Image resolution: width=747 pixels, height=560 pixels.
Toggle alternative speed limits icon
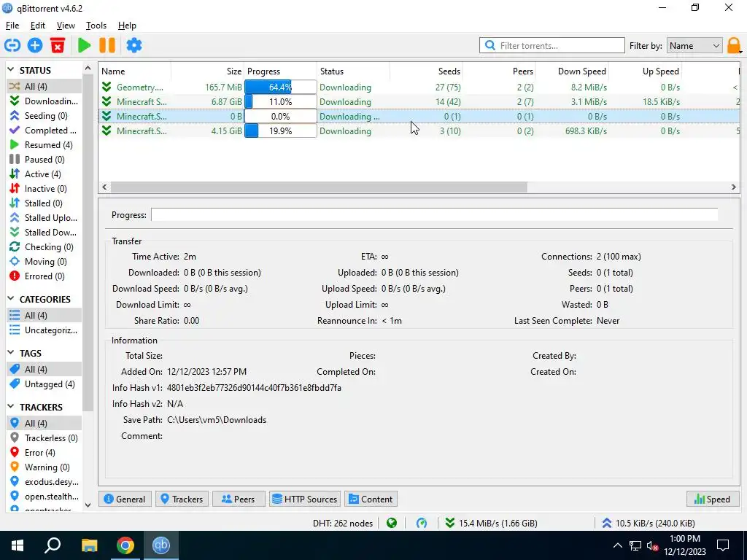[x=422, y=524]
